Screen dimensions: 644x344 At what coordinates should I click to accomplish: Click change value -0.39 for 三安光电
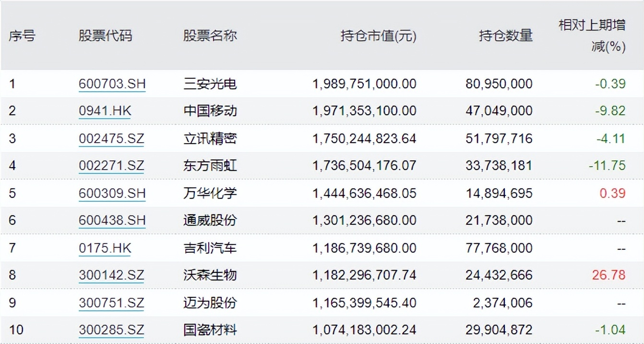coord(610,84)
